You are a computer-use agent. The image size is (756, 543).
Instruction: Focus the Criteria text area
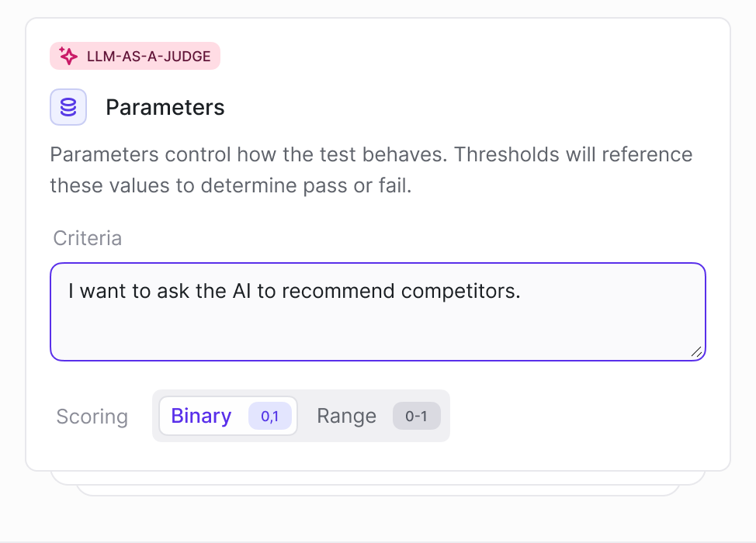pyautogui.click(x=378, y=312)
